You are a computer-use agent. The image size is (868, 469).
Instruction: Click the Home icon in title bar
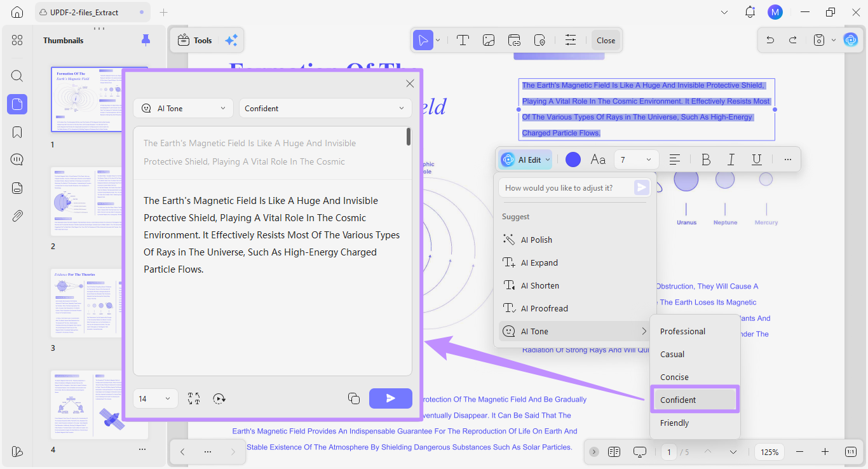17,12
